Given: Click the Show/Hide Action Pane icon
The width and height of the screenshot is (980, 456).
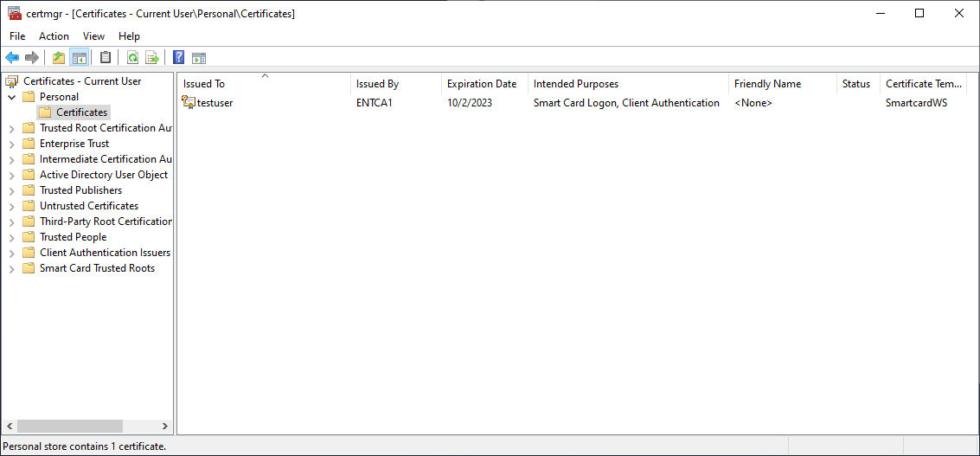Looking at the screenshot, I should (199, 58).
